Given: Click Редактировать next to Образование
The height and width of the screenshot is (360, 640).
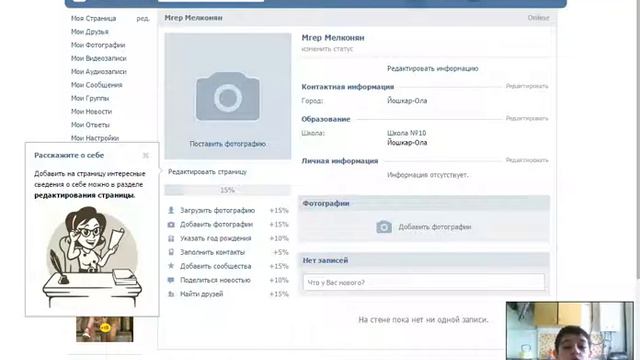Looking at the screenshot, I should tap(527, 118).
